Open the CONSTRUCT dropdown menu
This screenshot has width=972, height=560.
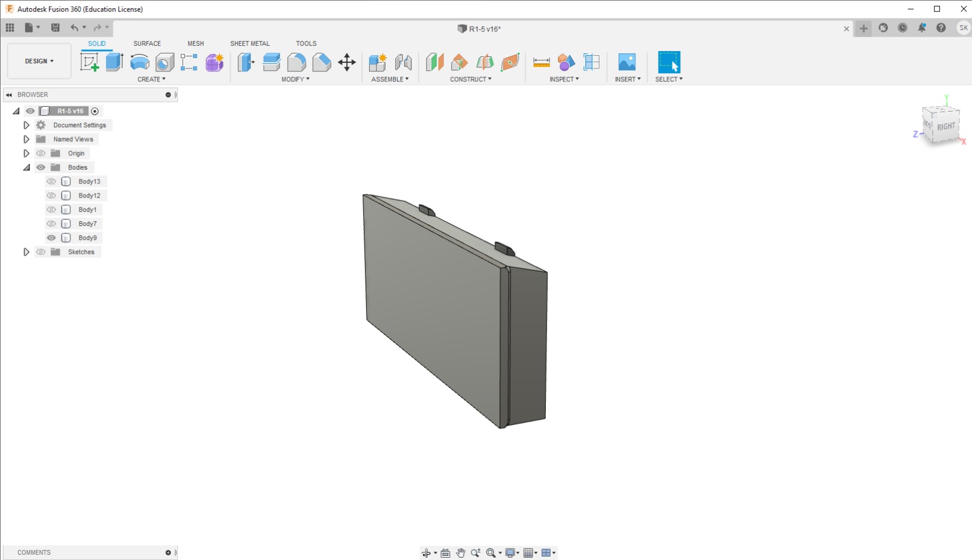[470, 79]
